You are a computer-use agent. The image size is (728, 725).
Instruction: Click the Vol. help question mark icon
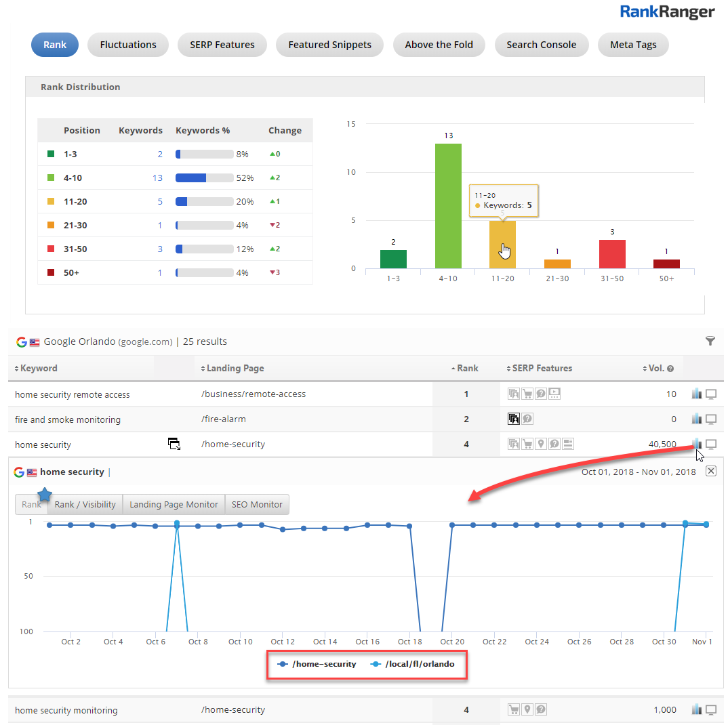(670, 369)
